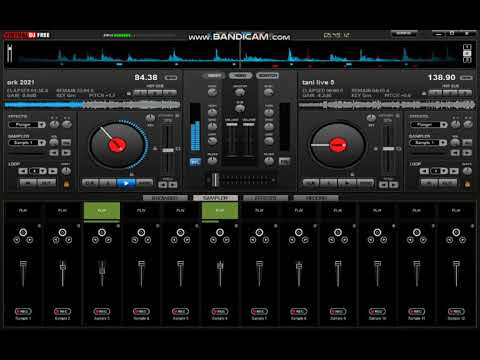The image size is (480, 360).
Task: Click the right deck sampler play arrow
Action: (467, 153)
